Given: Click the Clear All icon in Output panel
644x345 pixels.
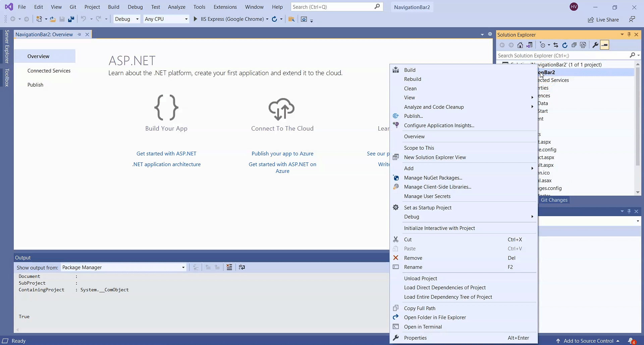Looking at the screenshot, I should coord(229,267).
